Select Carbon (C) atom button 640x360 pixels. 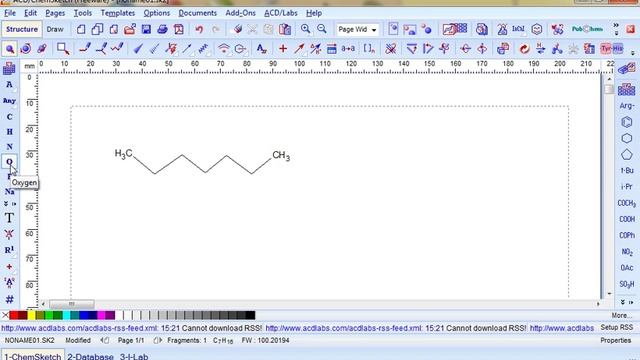9,117
